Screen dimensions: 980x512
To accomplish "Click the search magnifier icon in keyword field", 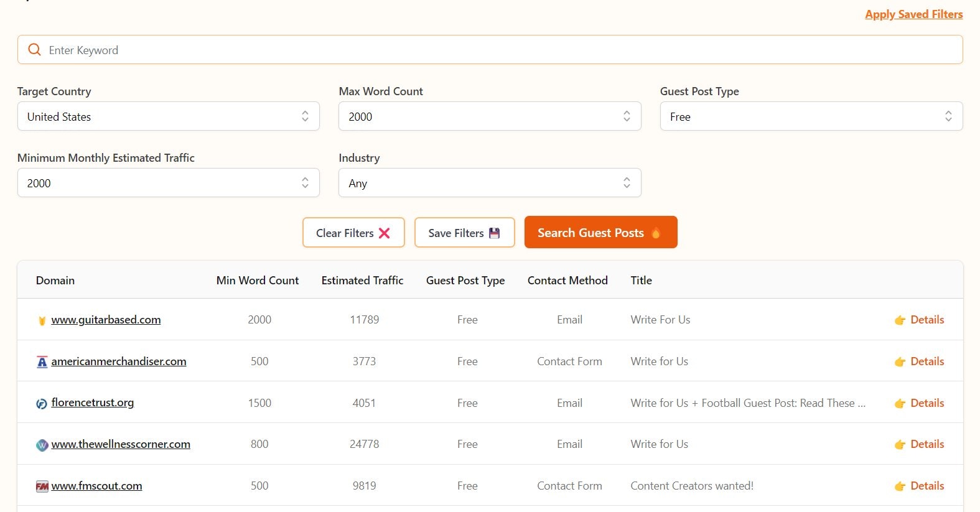I will pyautogui.click(x=35, y=50).
